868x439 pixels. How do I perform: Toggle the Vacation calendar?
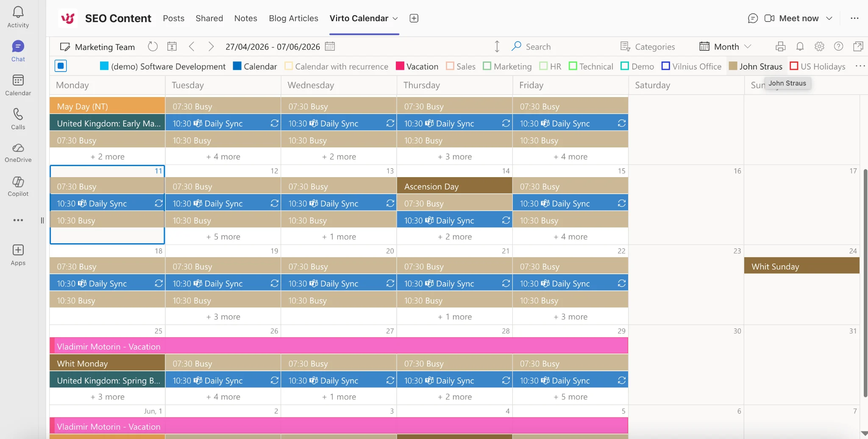tap(417, 67)
